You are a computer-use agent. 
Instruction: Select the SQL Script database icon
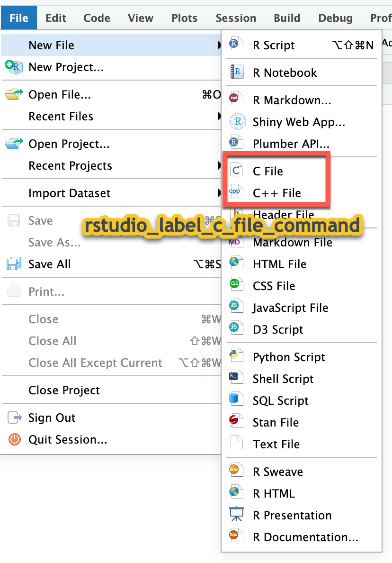coord(236,400)
